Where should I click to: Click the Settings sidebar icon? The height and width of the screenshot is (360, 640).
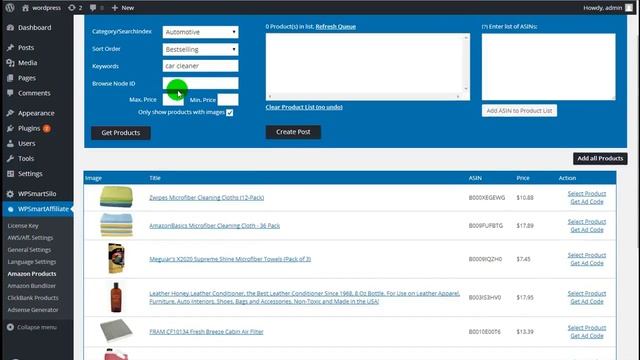(x=10, y=174)
